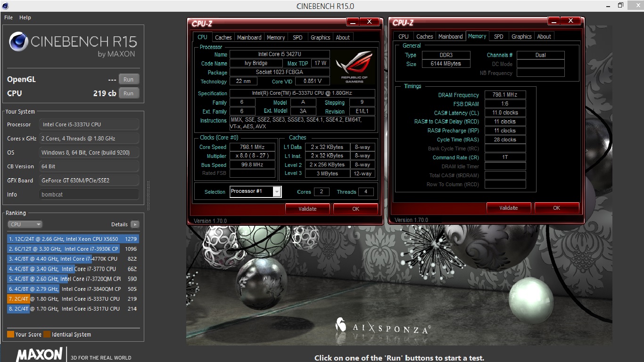Click the memory Size 6144 MBytes value

446,64
